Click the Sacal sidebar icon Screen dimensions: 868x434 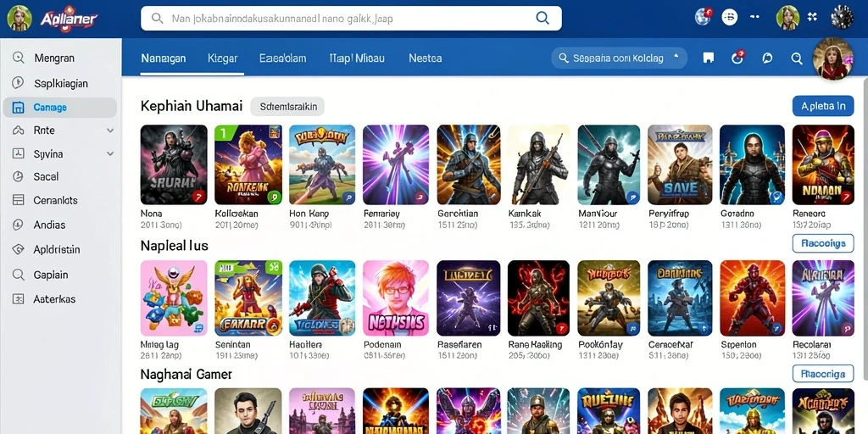[19, 176]
